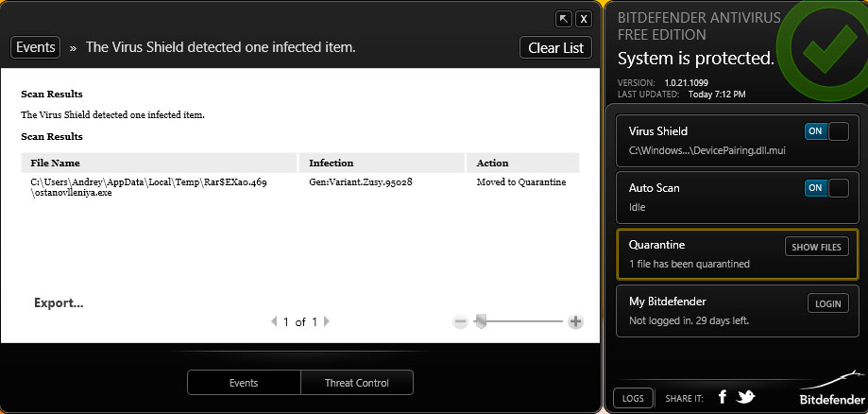The width and height of the screenshot is (868, 414).
Task: Click the Twitter share icon
Action: tap(746, 397)
